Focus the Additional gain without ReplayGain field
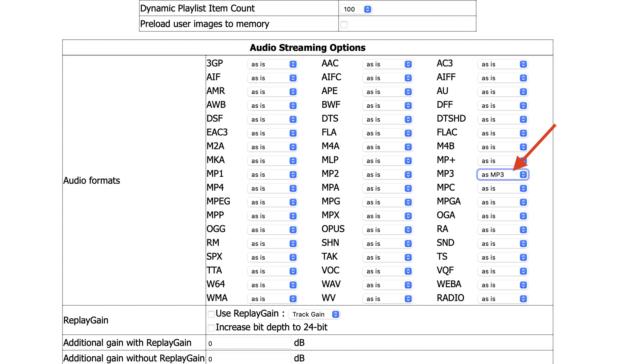623x364 pixels. [x=249, y=359]
